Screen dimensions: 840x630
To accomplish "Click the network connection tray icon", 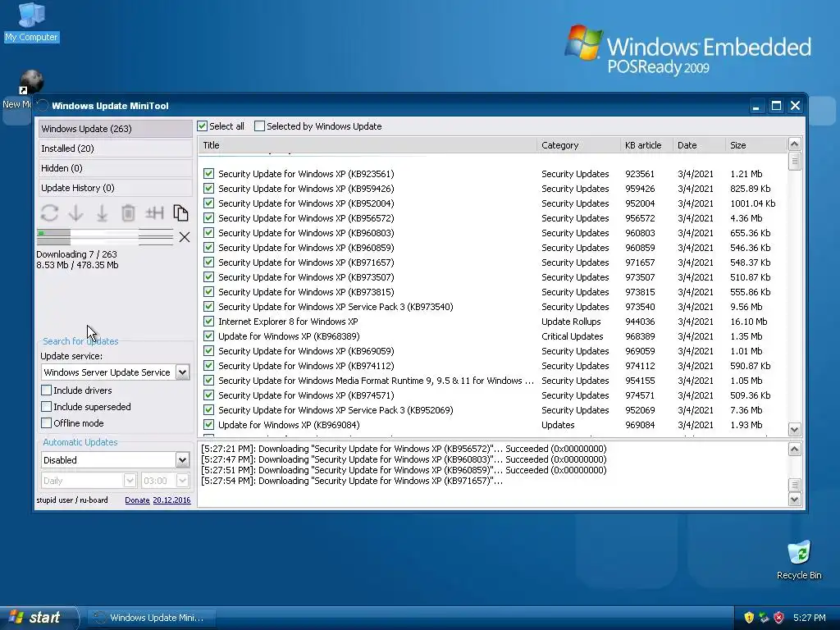I will click(x=764, y=618).
